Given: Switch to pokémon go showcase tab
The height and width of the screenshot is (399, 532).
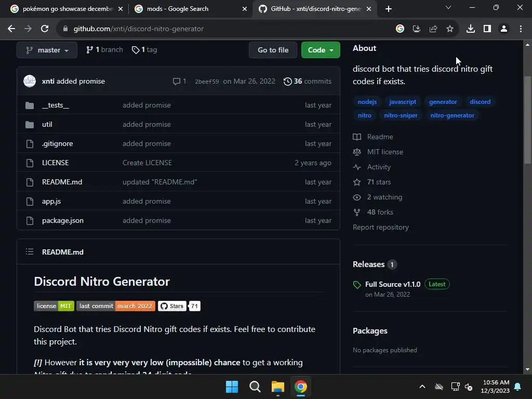Looking at the screenshot, I should [67, 9].
